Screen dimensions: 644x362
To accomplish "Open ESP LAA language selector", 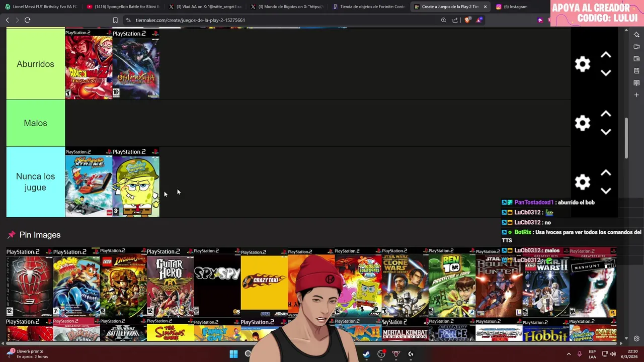I will pyautogui.click(x=592, y=354).
